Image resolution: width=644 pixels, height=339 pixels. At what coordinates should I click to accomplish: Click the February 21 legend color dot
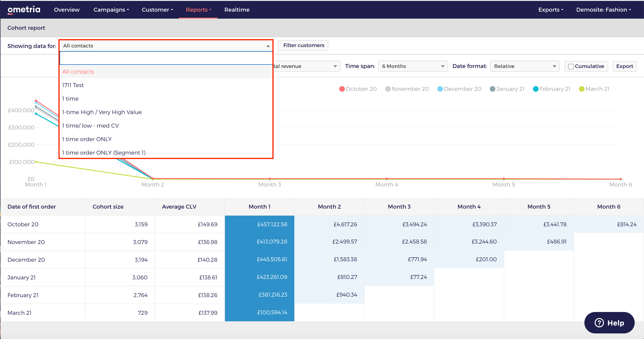[x=536, y=89]
